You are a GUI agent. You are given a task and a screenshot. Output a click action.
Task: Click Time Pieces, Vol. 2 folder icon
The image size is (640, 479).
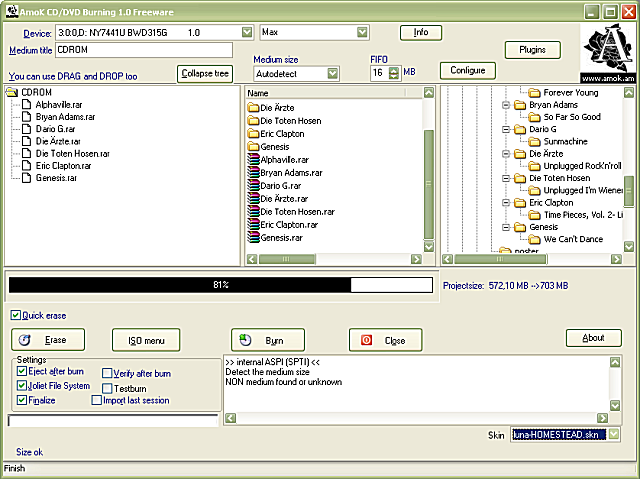pos(534,215)
